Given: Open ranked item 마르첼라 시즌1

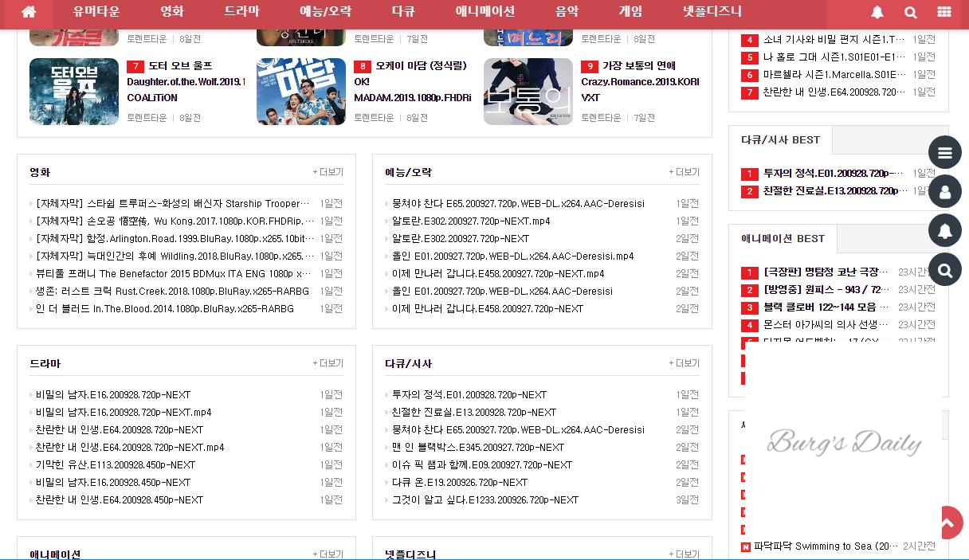Looking at the screenshot, I should [834, 75].
